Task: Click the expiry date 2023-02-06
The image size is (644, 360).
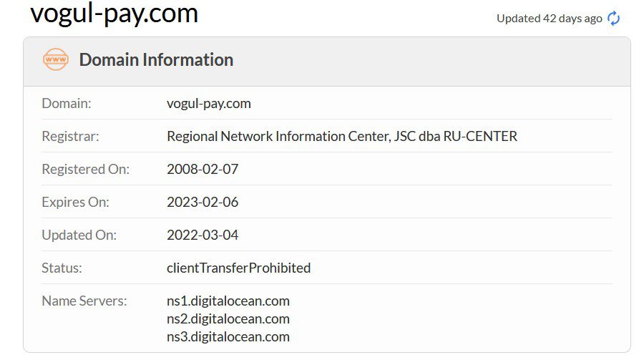Action: pyautogui.click(x=203, y=202)
